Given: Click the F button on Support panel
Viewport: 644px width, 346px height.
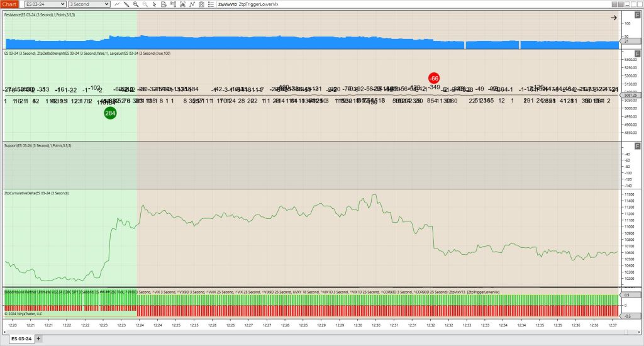Looking at the screenshot, I should coord(638,146).
